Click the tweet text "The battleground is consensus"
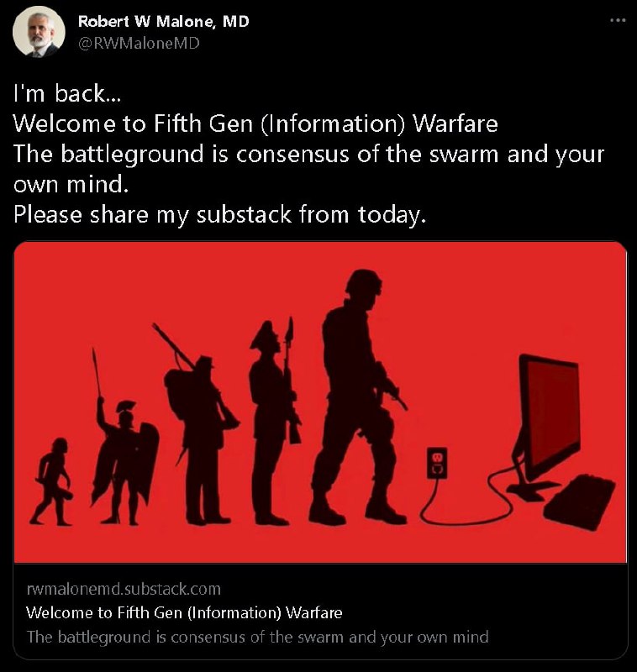The width and height of the screenshot is (637, 672). 308,169
